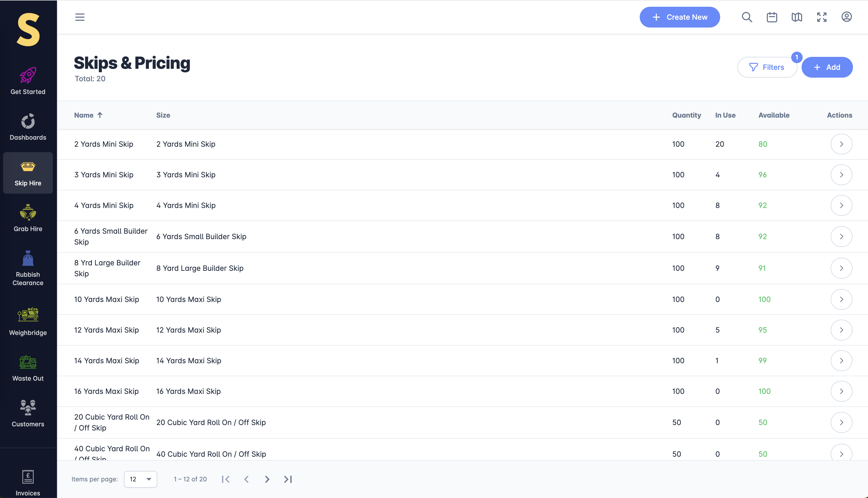Image resolution: width=868 pixels, height=498 pixels.
Task: Select Customers in the sidebar menu
Action: 28,414
